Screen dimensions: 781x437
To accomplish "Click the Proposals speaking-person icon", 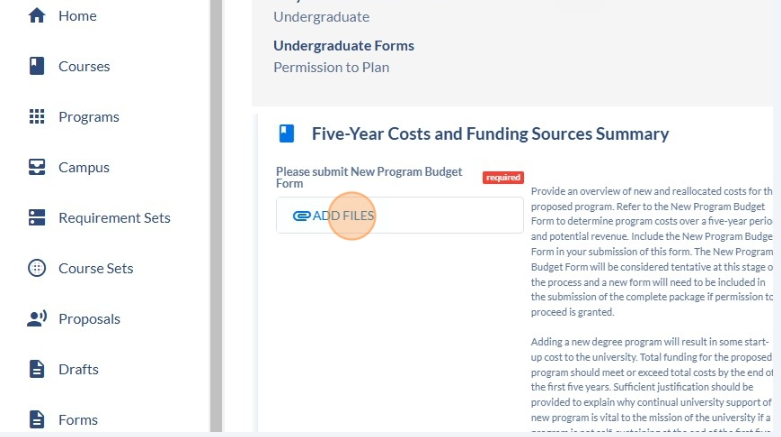I will click(37, 318).
